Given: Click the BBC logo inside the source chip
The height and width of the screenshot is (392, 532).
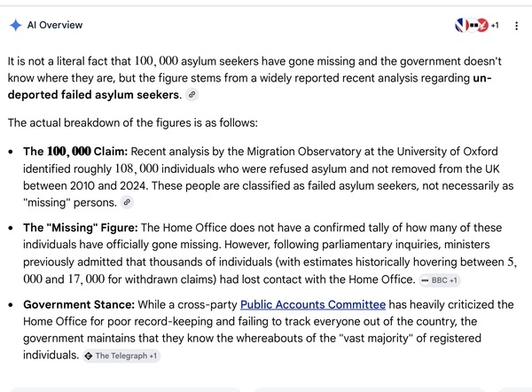Looking at the screenshot, I should (425, 280).
